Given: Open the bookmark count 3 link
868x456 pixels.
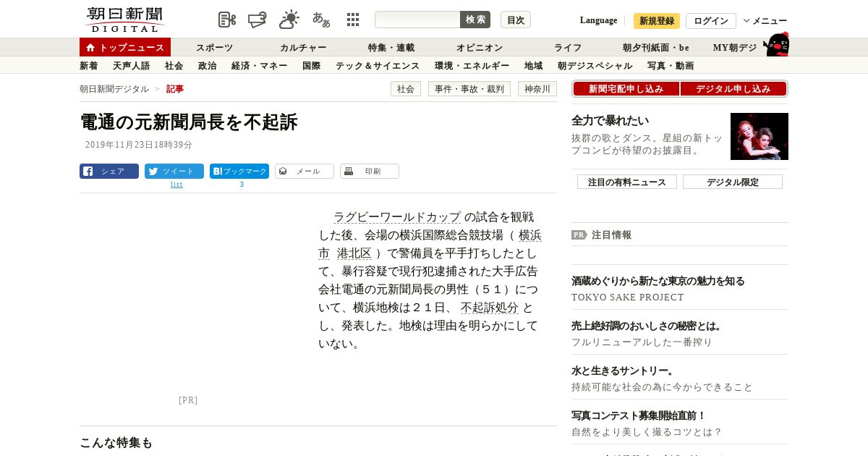Looking at the screenshot, I should click(242, 185).
